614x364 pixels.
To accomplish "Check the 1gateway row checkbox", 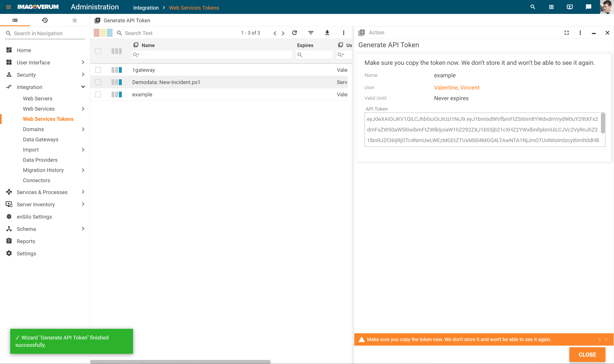I will point(98,70).
